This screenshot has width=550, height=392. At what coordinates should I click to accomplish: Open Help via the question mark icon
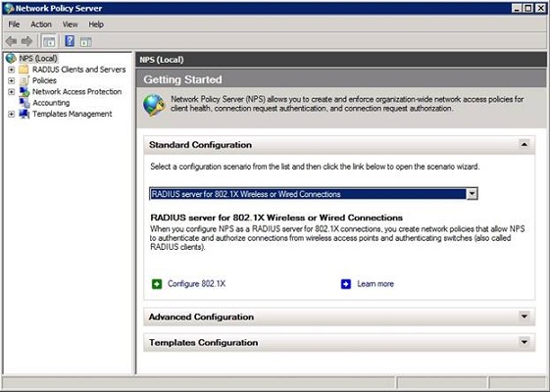click(x=70, y=41)
